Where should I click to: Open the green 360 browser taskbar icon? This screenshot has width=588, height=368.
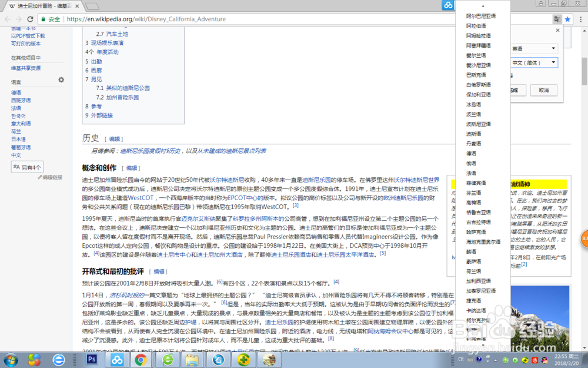pyautogui.click(x=168, y=360)
